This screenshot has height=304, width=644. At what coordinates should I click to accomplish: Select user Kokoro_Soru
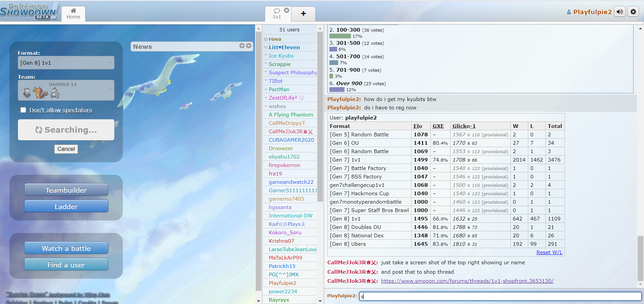coord(289,233)
